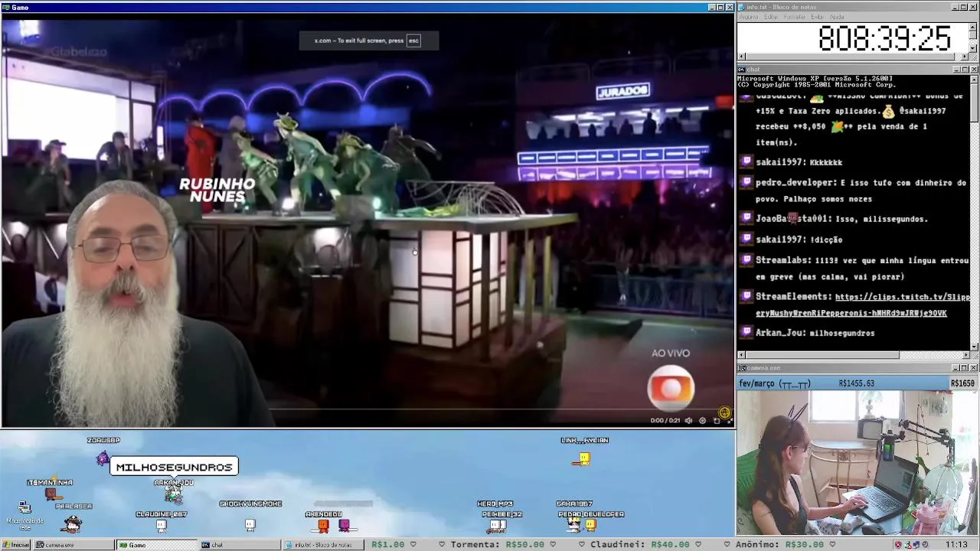Viewport: 980px width, 551px height.
Task: Click the camera.exe window title icon
Action: pyautogui.click(x=742, y=368)
